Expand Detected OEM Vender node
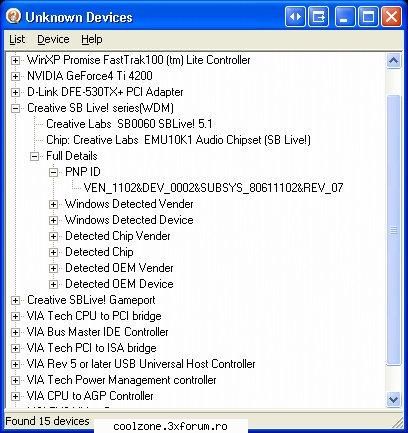Image resolution: width=408 pixels, height=433 pixels. pyautogui.click(x=53, y=268)
